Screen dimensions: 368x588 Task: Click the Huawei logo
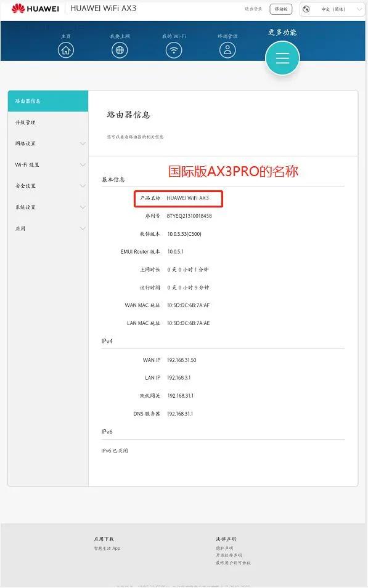point(35,8)
